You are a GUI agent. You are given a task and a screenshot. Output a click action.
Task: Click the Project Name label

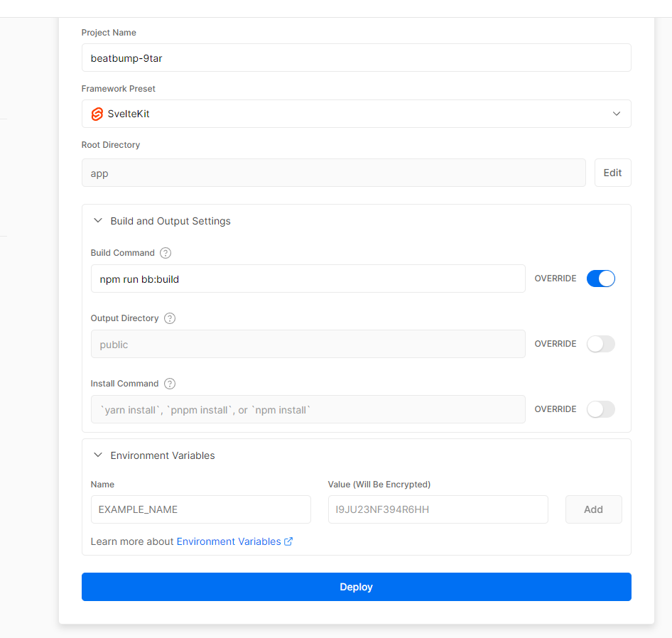point(109,33)
